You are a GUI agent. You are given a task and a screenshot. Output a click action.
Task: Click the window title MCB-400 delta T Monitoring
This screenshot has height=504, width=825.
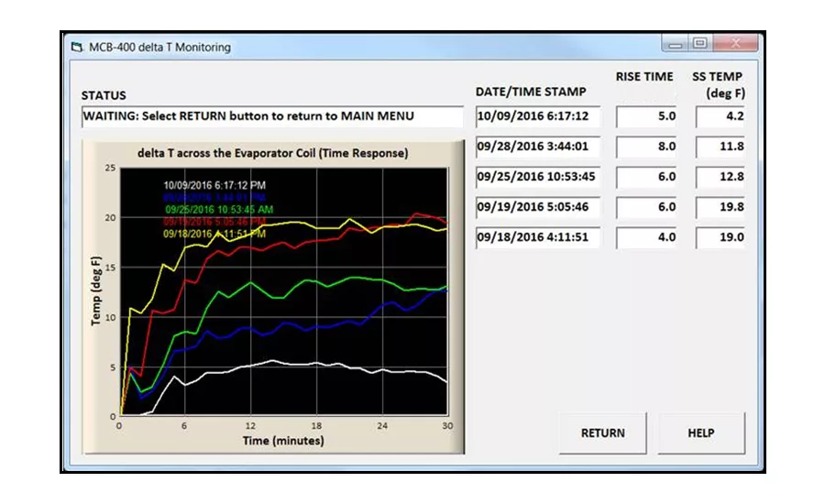click(x=159, y=48)
